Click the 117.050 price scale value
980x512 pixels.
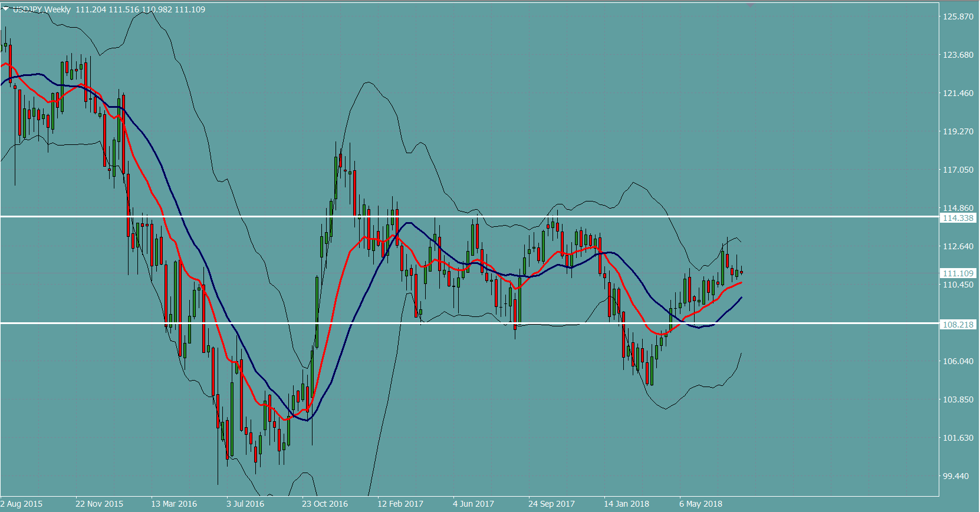coord(958,170)
